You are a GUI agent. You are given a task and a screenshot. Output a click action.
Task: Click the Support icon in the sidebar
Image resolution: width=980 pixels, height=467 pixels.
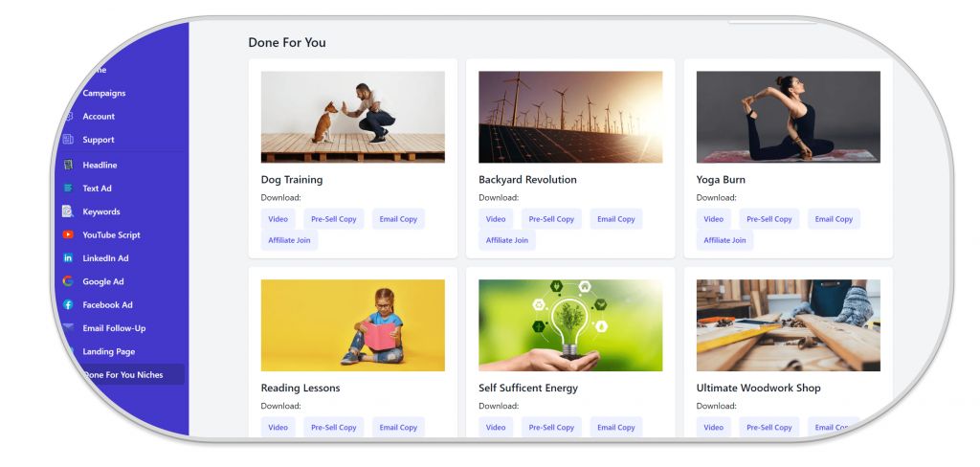tap(68, 140)
